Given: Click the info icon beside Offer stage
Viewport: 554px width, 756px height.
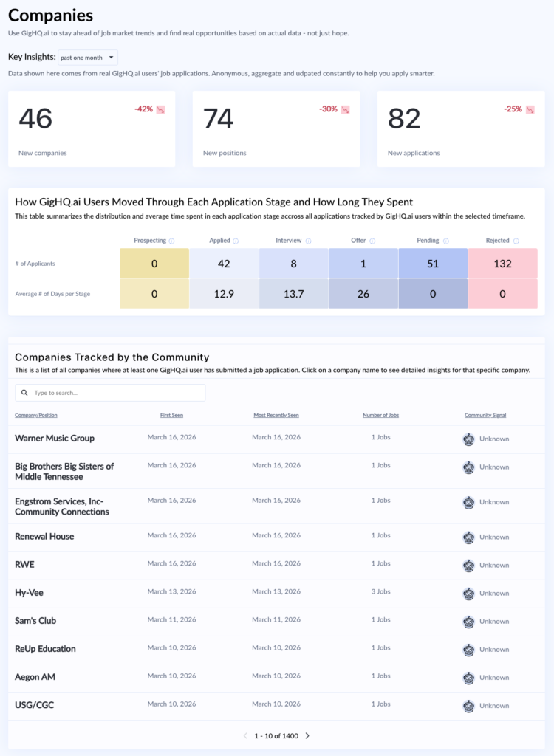Looking at the screenshot, I should click(x=372, y=241).
